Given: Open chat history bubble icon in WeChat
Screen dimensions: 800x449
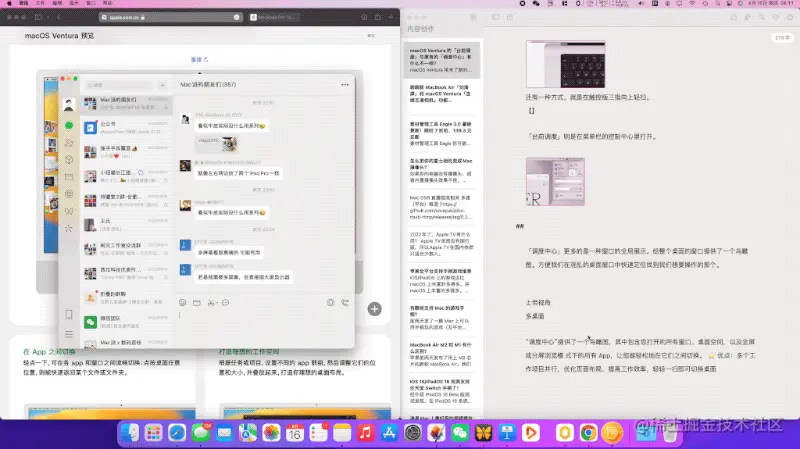Looking at the screenshot, I should (x=226, y=303).
